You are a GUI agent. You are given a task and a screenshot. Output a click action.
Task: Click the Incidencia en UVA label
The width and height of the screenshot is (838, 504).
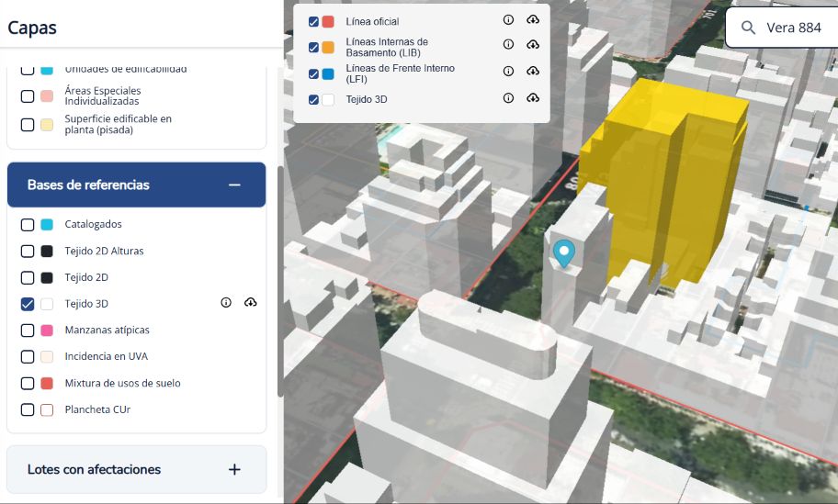coord(107,356)
